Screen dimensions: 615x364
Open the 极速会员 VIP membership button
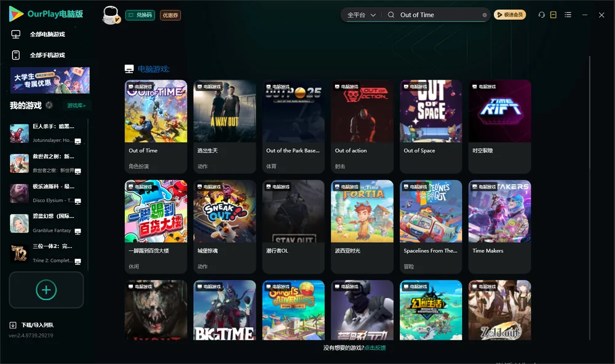coord(509,15)
